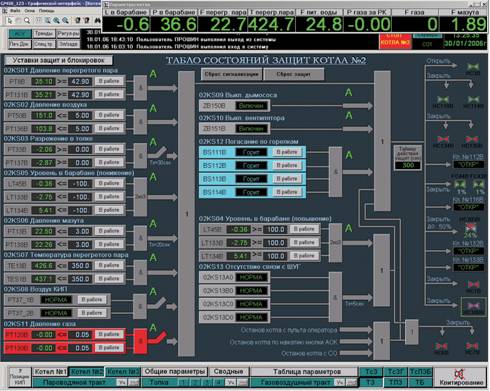Toggle В работе for burner BS111B
This screenshot has height=391, width=490.
pyautogui.click(x=287, y=152)
